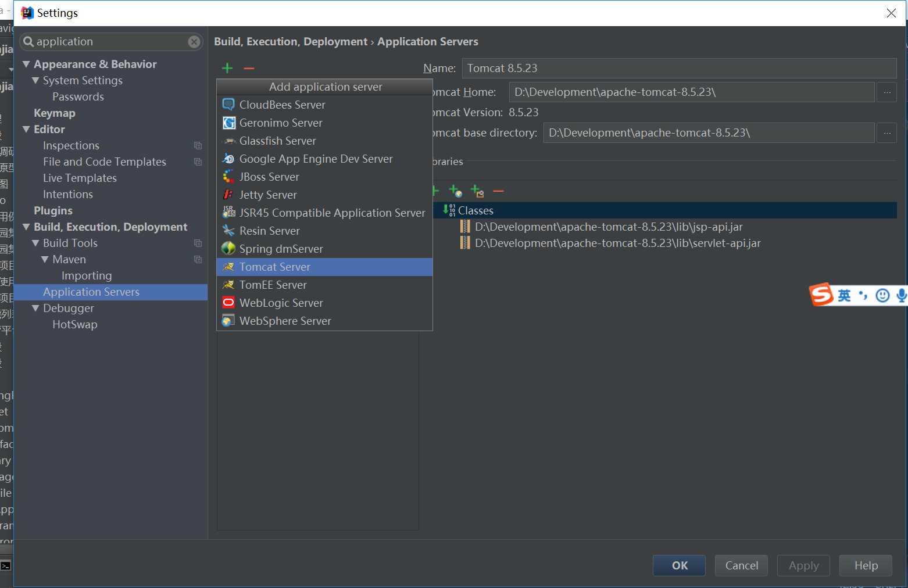
Task: Focus the settings search box
Action: pos(111,42)
